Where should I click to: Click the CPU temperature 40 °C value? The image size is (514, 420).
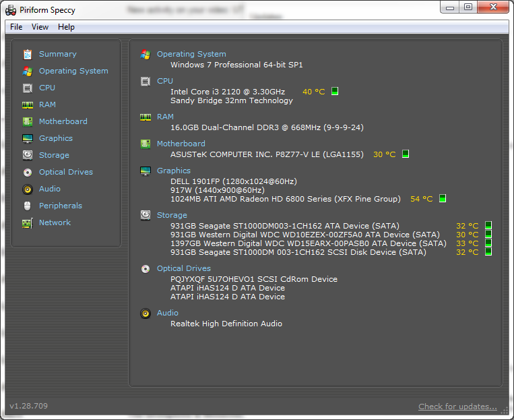point(314,92)
